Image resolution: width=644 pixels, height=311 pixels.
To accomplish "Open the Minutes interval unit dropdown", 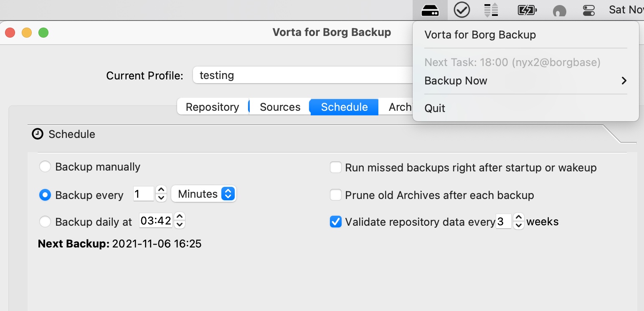I will pyautogui.click(x=203, y=194).
